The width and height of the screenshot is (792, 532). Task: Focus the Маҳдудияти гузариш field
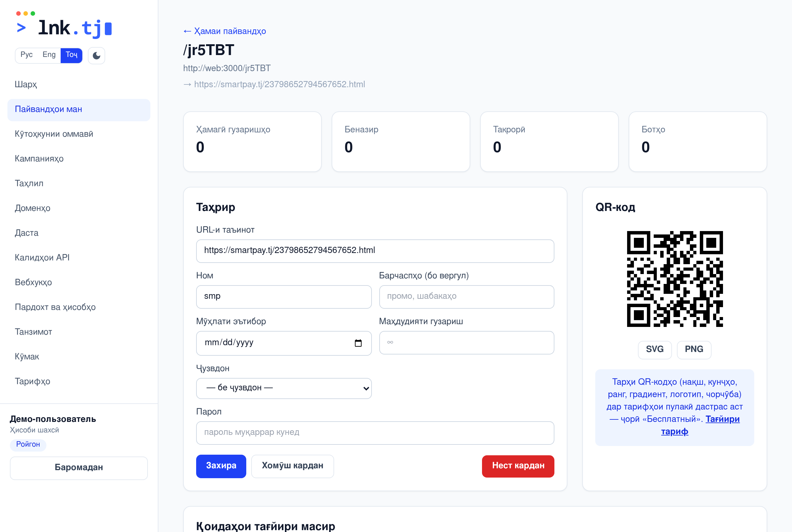click(x=467, y=343)
